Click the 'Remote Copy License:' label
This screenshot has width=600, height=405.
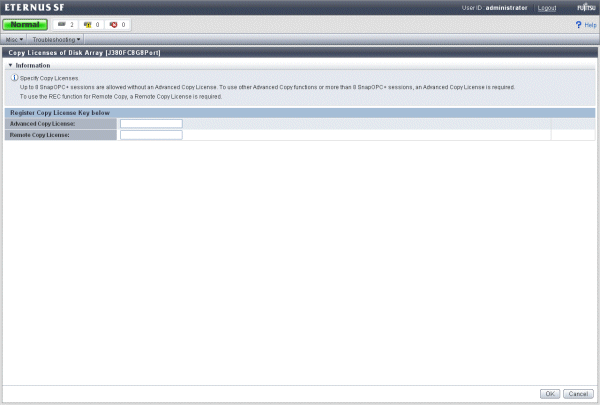coord(39,135)
